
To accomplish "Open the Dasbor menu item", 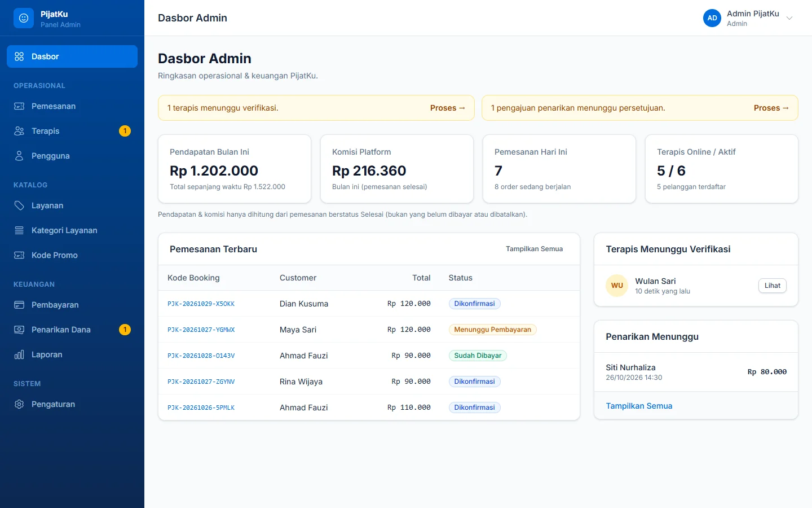I will click(72, 56).
